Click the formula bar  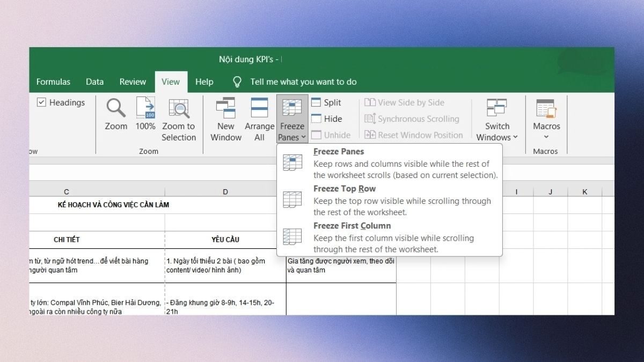[322, 172]
